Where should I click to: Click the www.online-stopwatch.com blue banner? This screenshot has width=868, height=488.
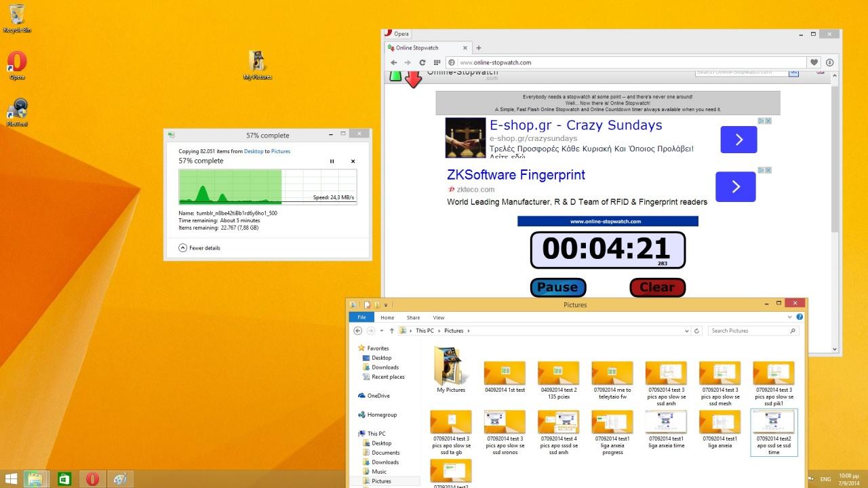tap(608, 221)
